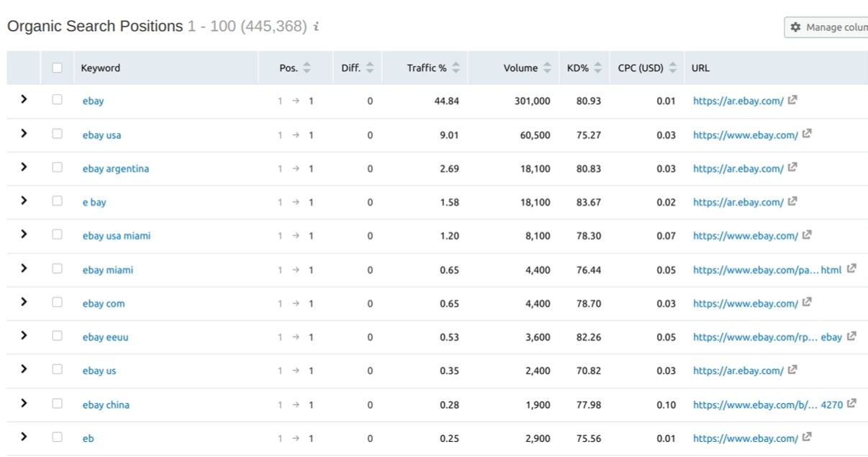868x457 pixels.
Task: Click external link icon in e bay row
Action: coord(792,202)
